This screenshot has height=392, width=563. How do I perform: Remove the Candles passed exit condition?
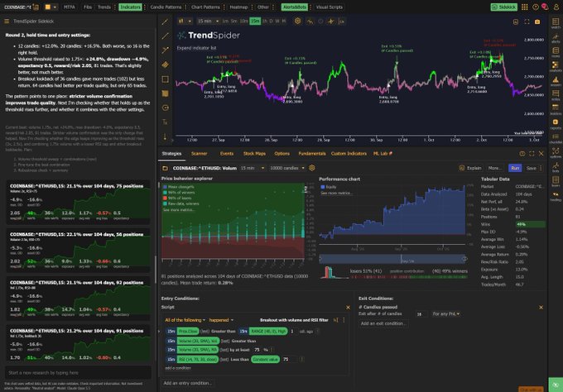coord(541,308)
